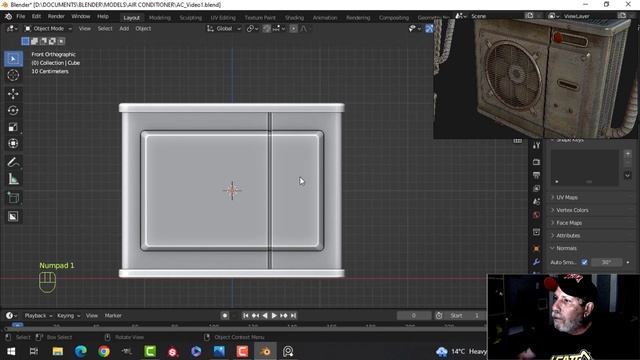This screenshot has height=360, width=640.
Task: Open the File menu
Action: point(21,17)
